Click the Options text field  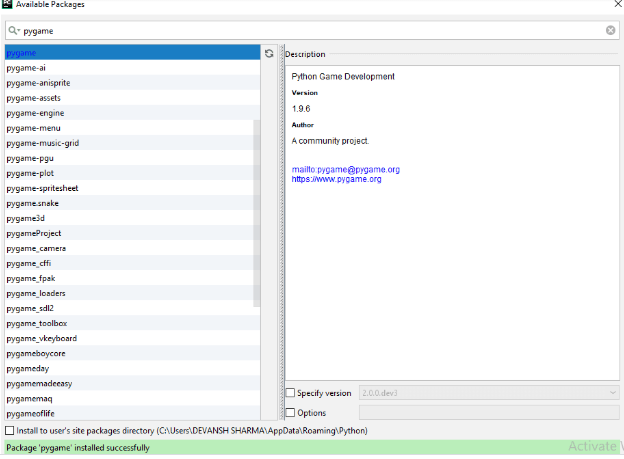point(489,412)
